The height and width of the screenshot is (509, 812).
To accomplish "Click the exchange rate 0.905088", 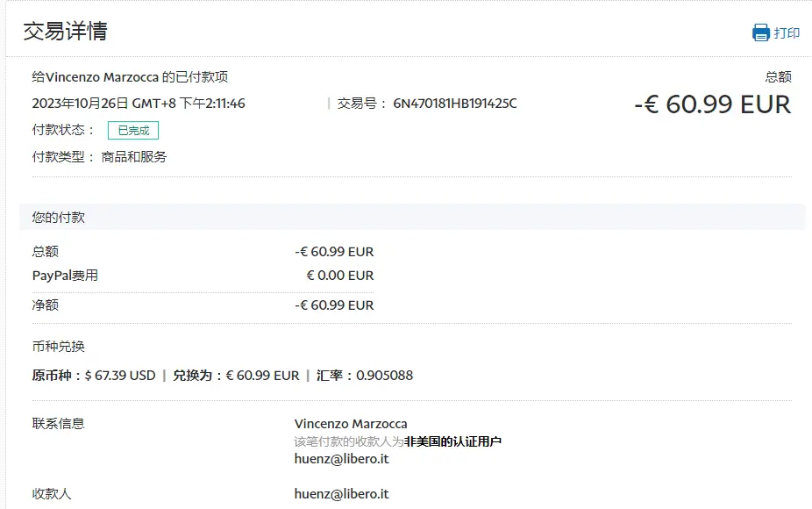I will (384, 376).
